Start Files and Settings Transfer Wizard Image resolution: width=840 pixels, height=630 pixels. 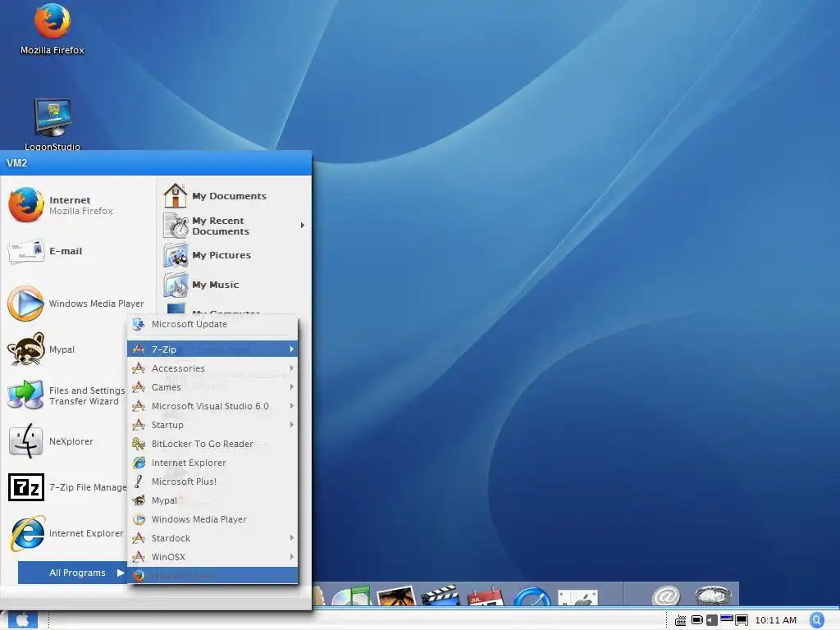[66, 396]
